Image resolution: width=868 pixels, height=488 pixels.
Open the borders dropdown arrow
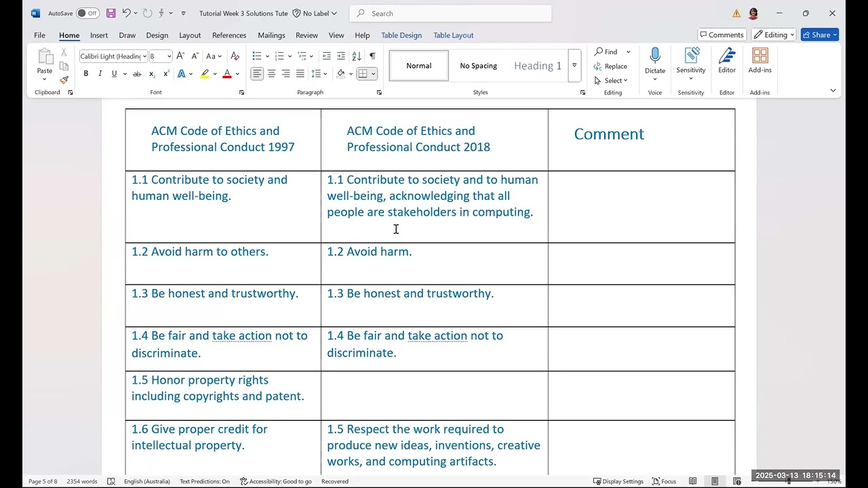pos(373,74)
